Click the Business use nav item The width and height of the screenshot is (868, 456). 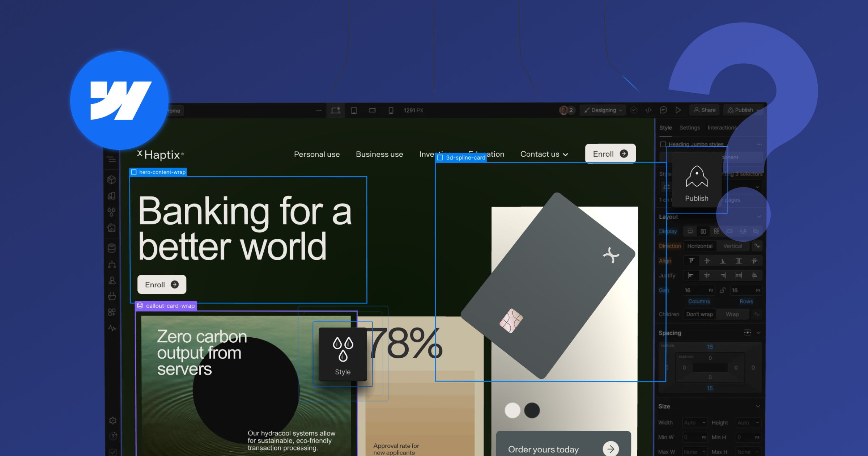[x=379, y=154]
